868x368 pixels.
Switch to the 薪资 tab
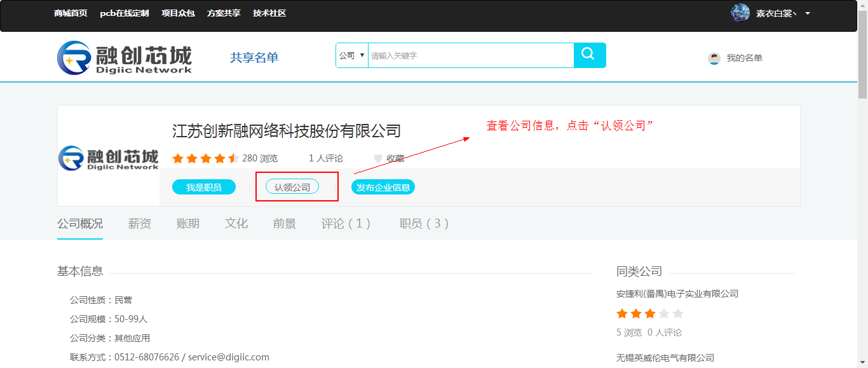(x=140, y=224)
